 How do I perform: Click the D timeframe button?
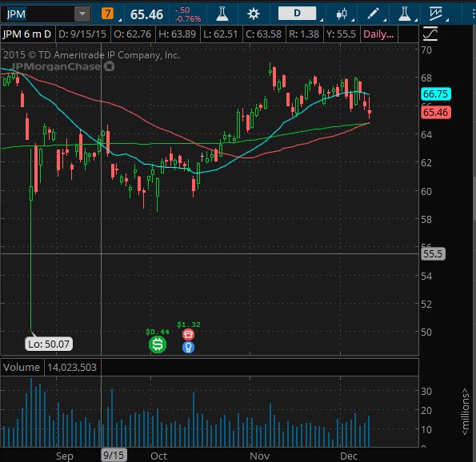click(297, 14)
